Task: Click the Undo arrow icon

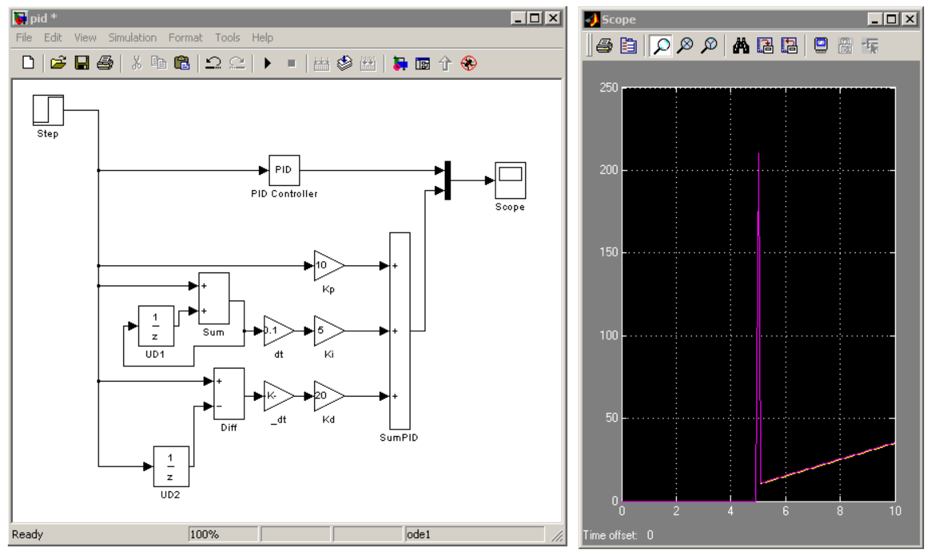Action: click(x=213, y=63)
